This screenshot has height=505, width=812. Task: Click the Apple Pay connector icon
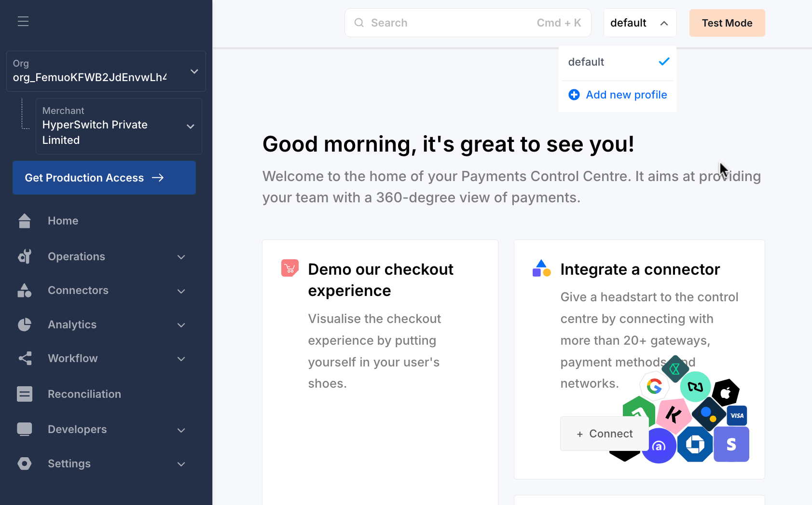pyautogui.click(x=726, y=393)
